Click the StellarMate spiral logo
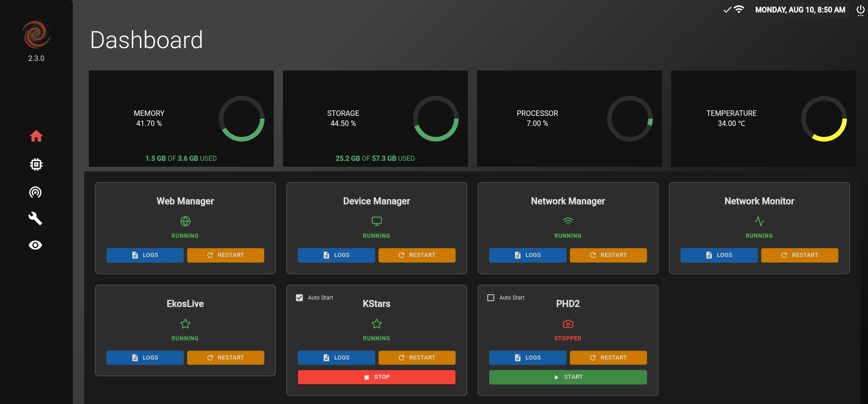Image resolution: width=868 pixels, height=404 pixels. point(36,34)
